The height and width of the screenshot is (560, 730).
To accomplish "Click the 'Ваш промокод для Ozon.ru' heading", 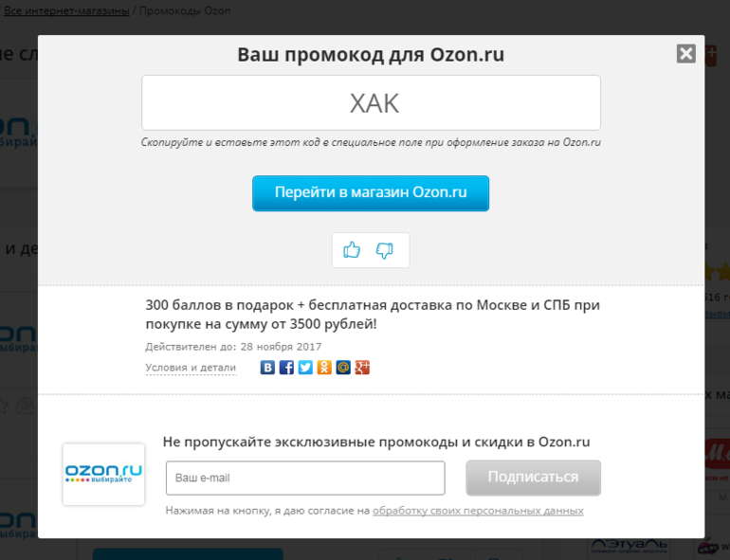I will coord(371,55).
